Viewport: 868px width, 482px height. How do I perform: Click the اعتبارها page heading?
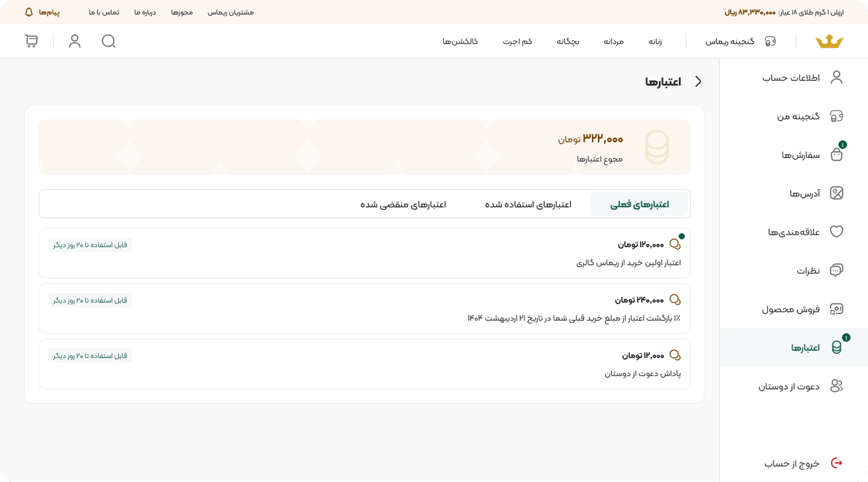pos(663,81)
